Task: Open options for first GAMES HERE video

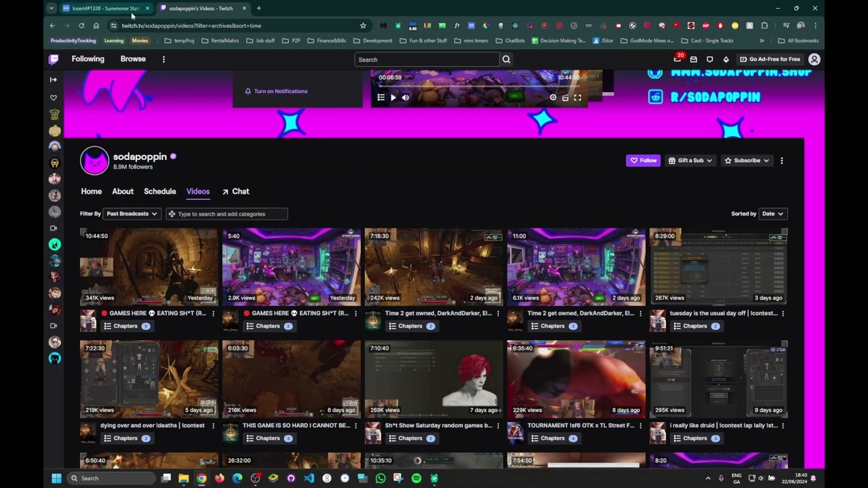Action: (214, 313)
